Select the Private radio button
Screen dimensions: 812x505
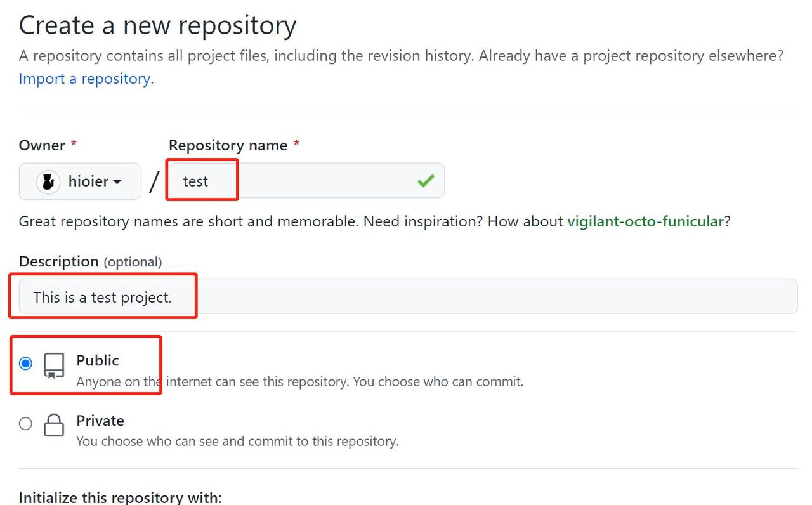click(25, 424)
